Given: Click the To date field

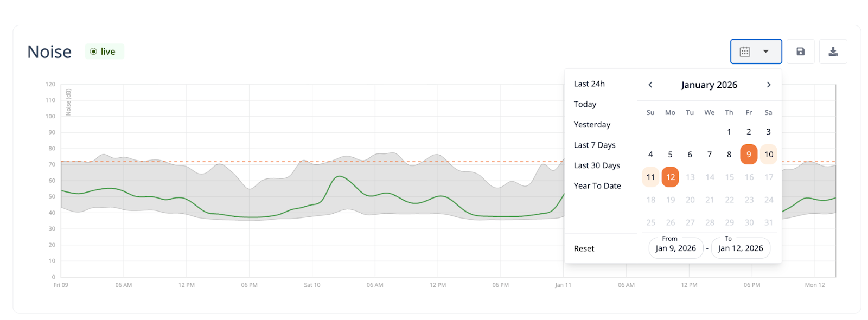Looking at the screenshot, I should tap(740, 248).
